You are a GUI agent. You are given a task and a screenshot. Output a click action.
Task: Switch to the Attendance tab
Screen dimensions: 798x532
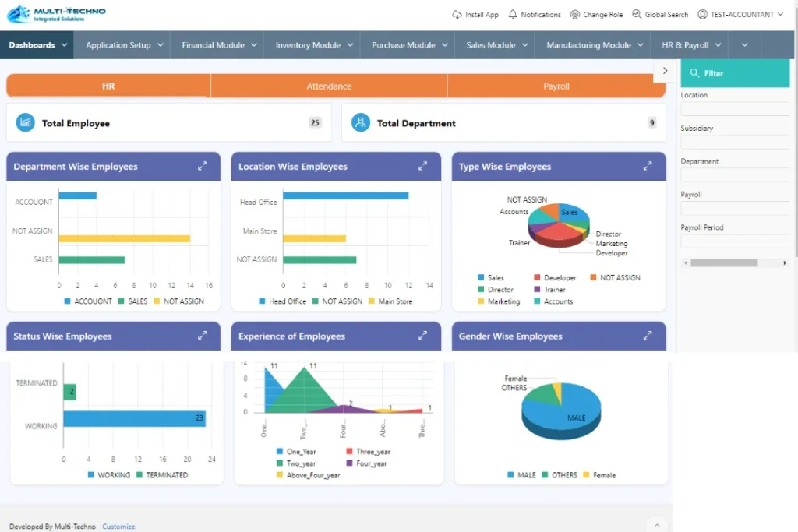[x=329, y=86]
